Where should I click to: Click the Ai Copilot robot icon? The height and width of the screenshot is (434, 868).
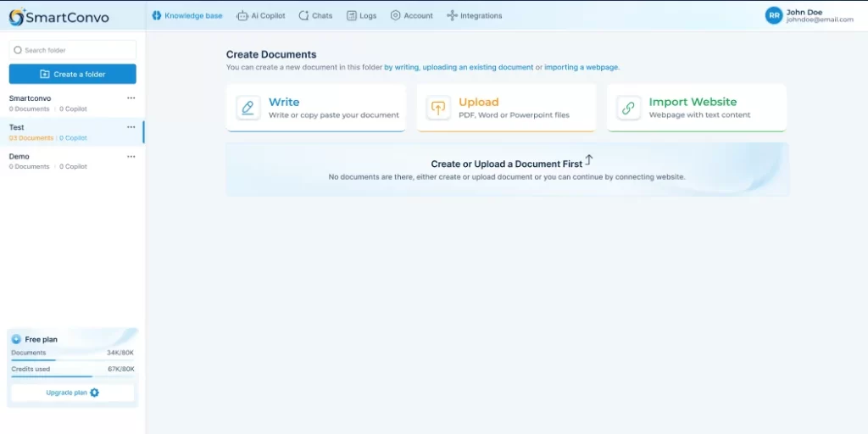(x=242, y=16)
